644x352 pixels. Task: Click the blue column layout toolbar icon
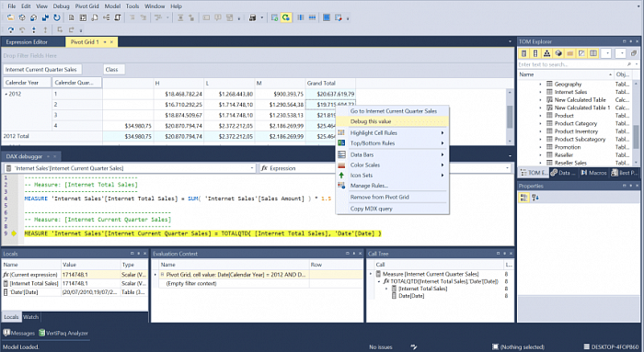pyautogui.click(x=301, y=17)
